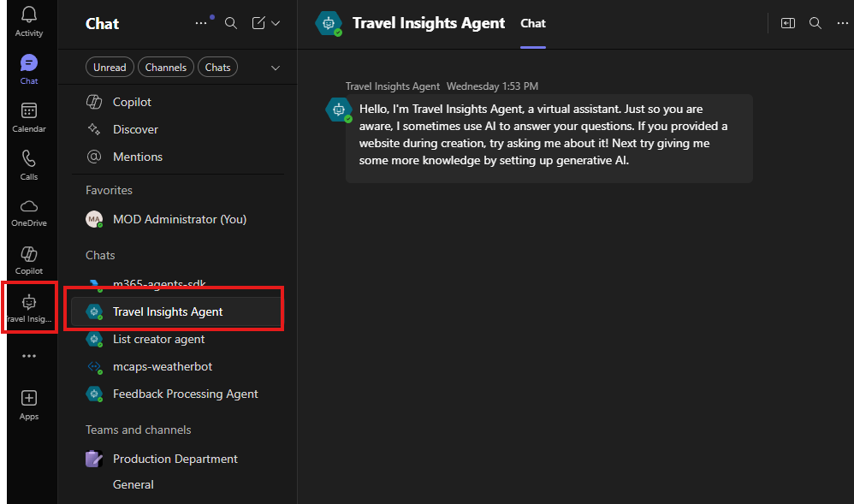This screenshot has width=854, height=504.
Task: Click the Production Department team icon
Action: (94, 459)
